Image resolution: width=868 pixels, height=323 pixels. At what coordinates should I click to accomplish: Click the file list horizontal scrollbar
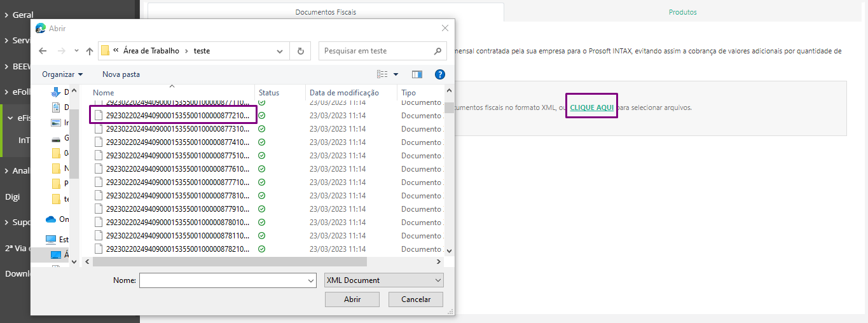click(x=230, y=261)
